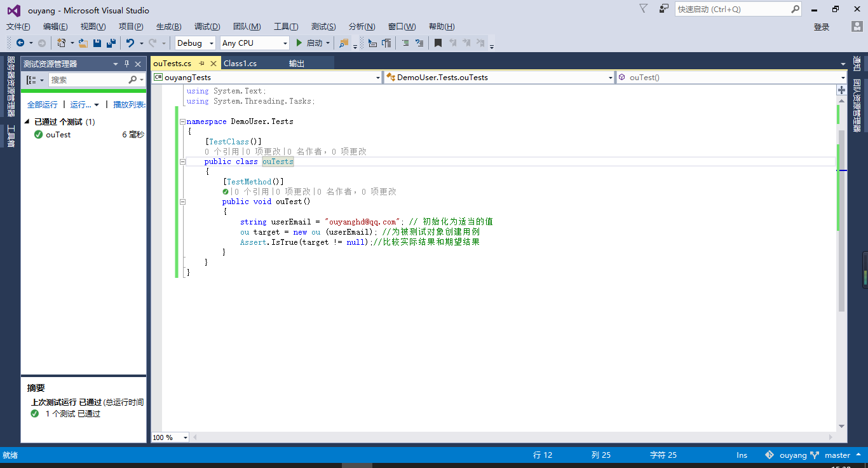Click the green Start debugging arrow
868x468 pixels.
pos(299,43)
